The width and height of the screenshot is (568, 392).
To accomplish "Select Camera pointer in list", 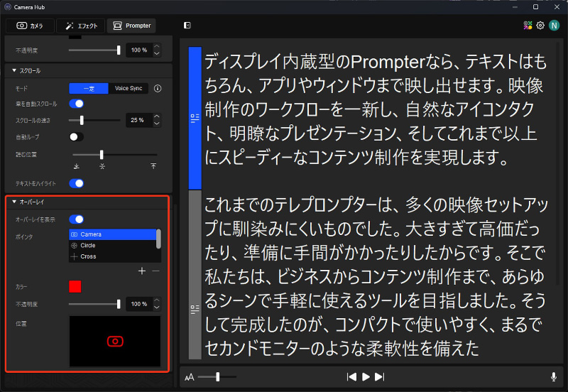I will pyautogui.click(x=112, y=234).
